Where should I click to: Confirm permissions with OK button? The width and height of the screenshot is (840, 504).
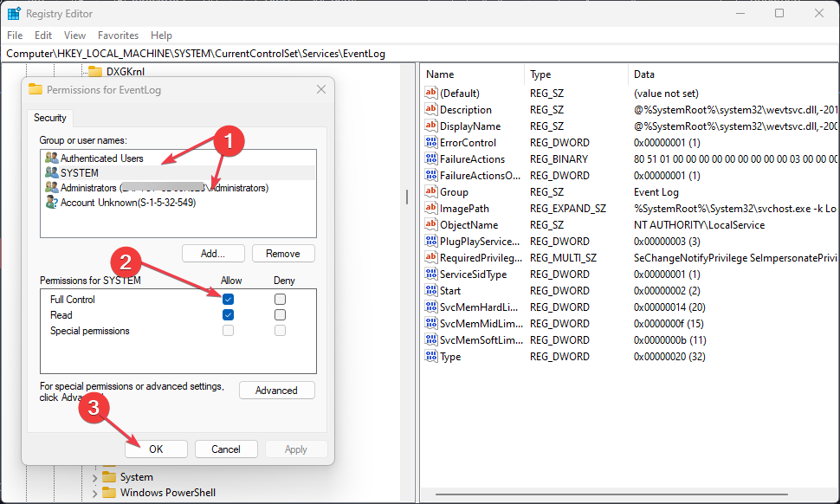point(157,449)
